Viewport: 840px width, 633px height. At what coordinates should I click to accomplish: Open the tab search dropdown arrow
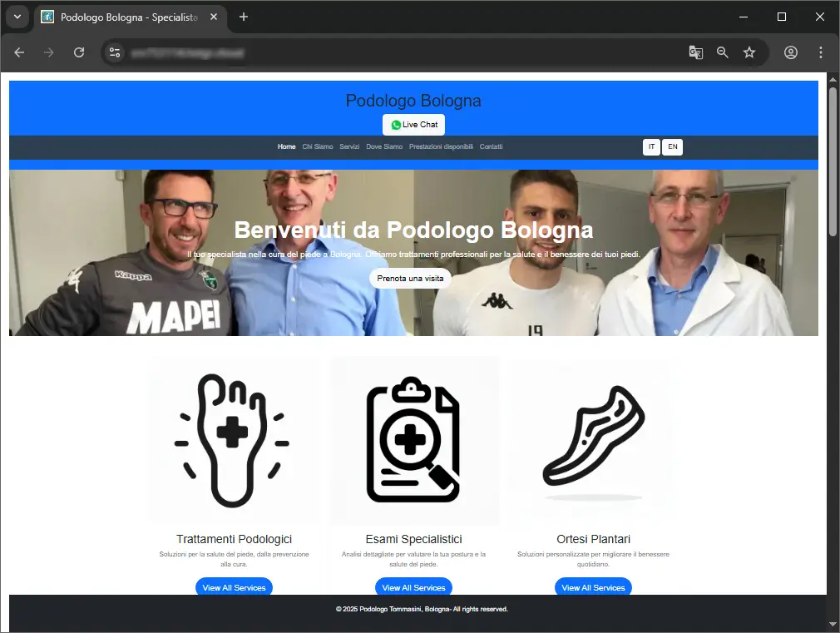coord(17,17)
